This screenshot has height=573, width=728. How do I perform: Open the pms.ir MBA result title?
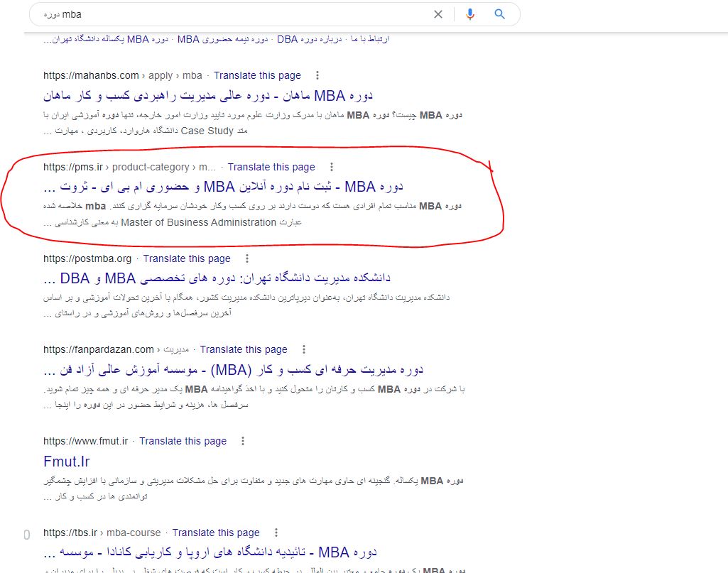point(223,187)
